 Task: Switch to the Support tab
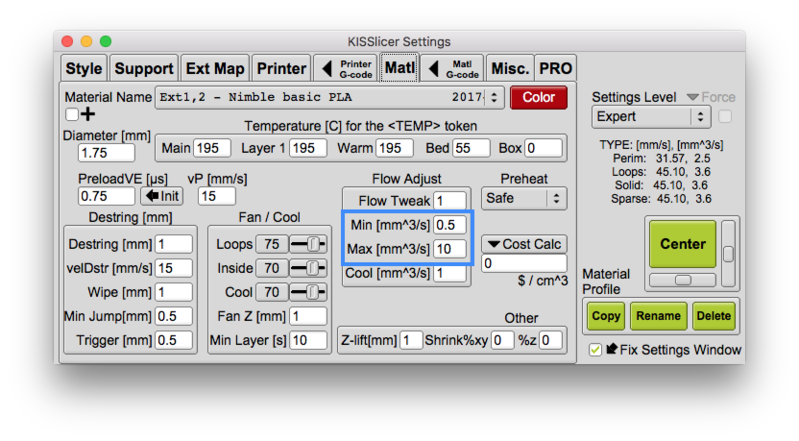click(144, 68)
